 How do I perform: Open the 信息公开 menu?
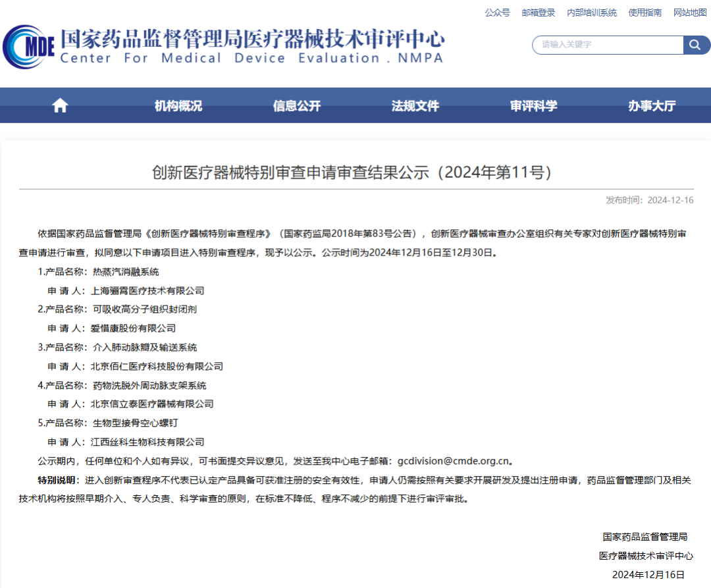[297, 106]
